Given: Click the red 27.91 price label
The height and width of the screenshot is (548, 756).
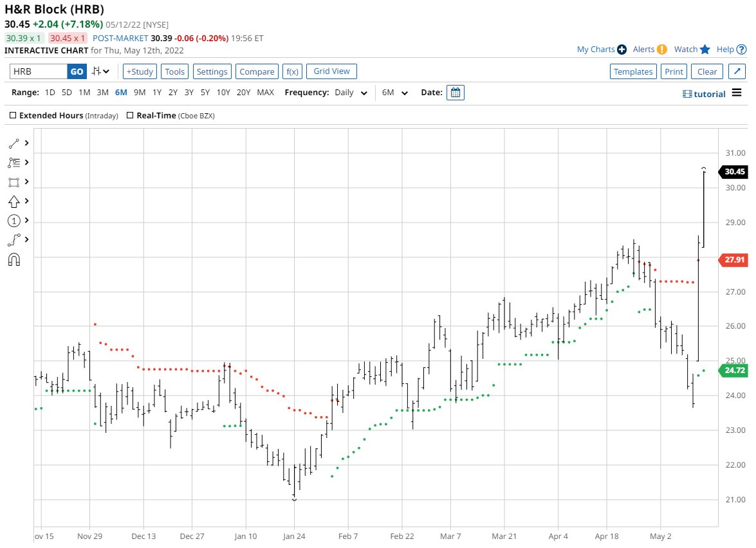Looking at the screenshot, I should pos(733,260).
